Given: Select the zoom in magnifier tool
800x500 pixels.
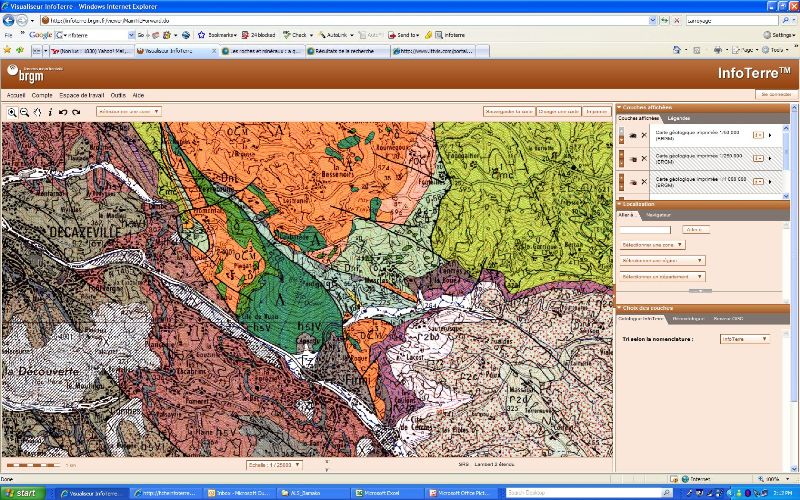Looking at the screenshot, I should [11, 112].
